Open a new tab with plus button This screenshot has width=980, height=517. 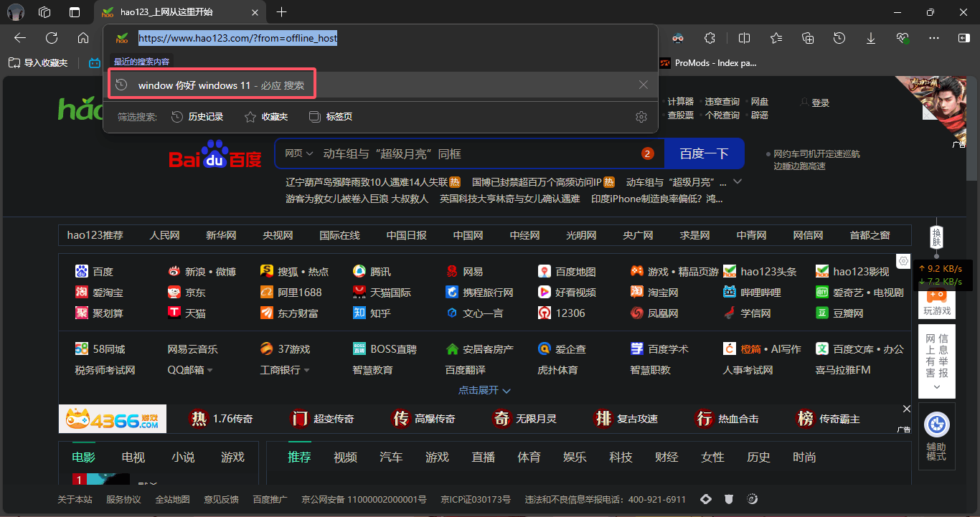click(282, 12)
